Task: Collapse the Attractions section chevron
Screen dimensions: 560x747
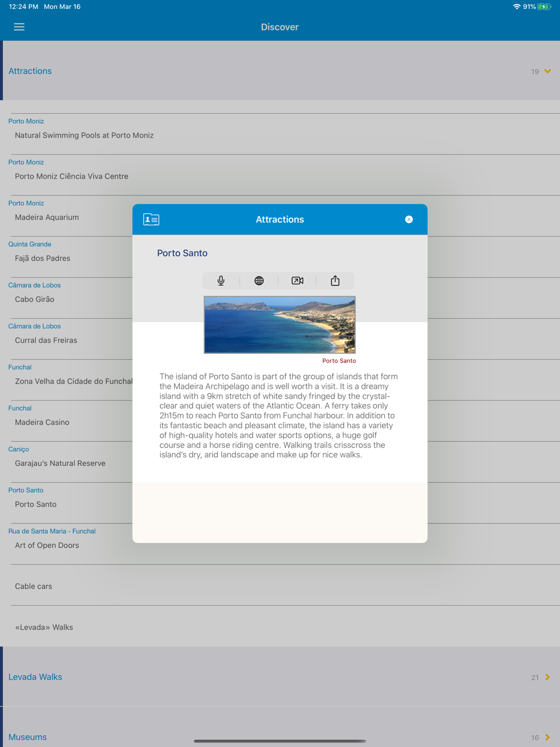Action: tap(548, 71)
